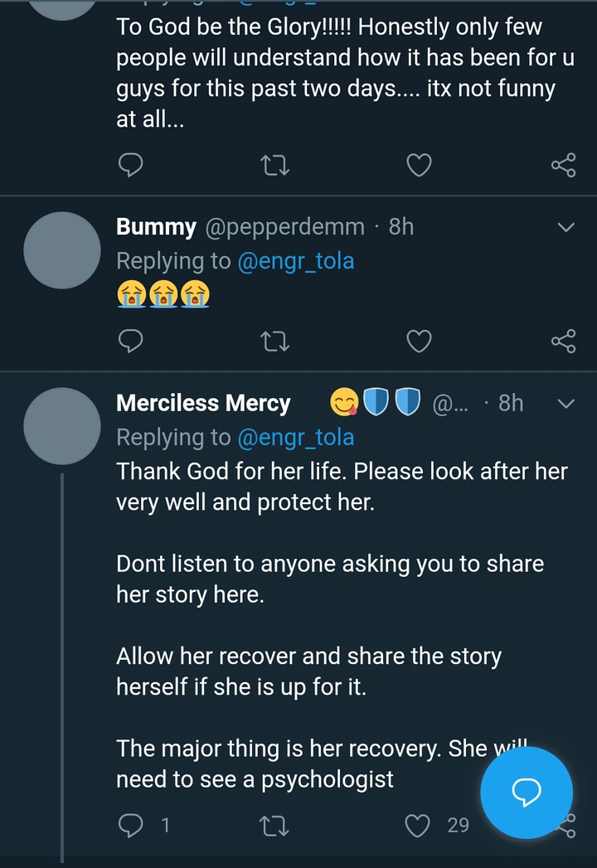
Task: Expand options chevron on Bummy's tweet
Action: point(565,227)
